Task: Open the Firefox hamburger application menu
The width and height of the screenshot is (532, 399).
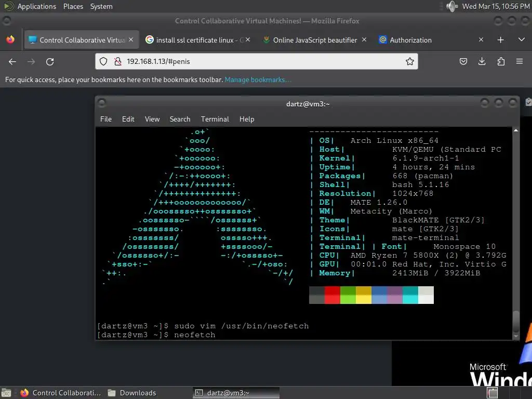Action: point(520,61)
